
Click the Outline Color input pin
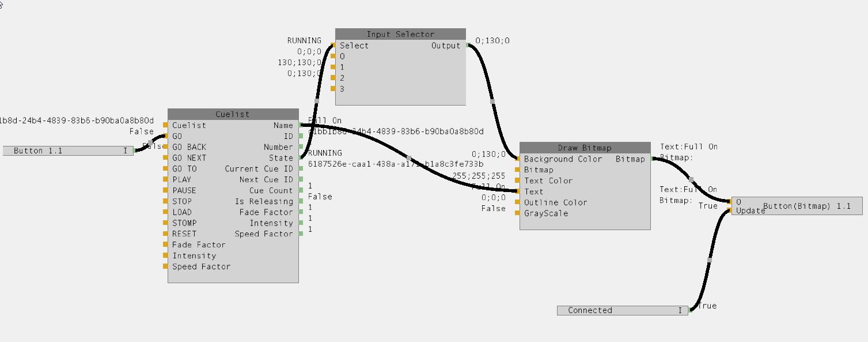(x=518, y=202)
